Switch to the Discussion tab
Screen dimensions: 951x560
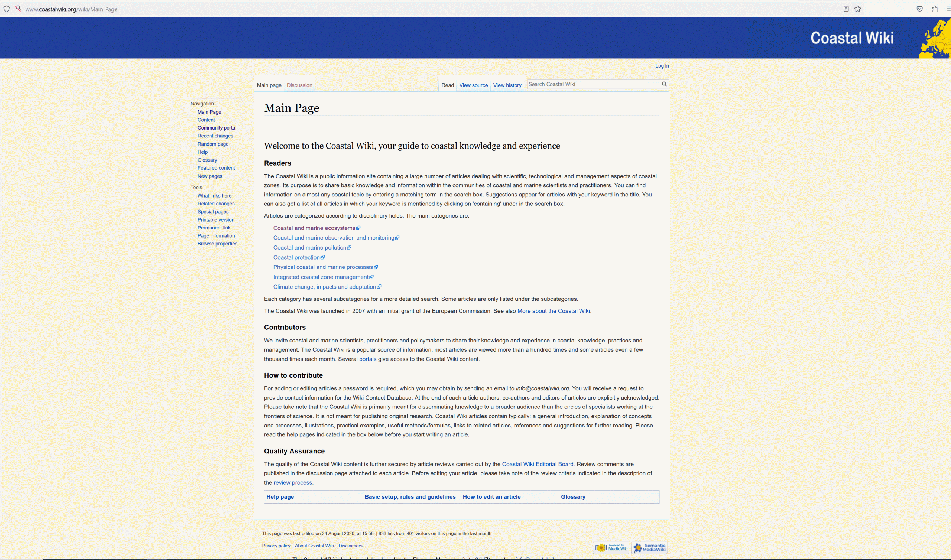(299, 85)
